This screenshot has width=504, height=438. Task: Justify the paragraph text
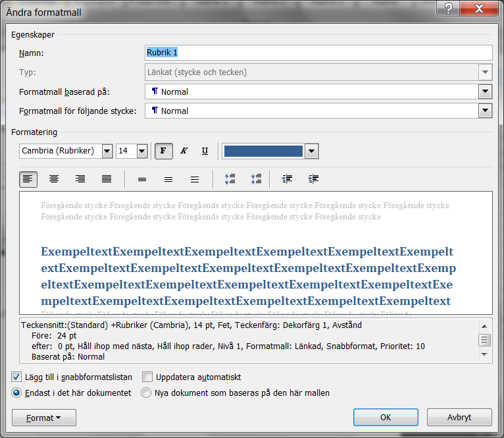(107, 179)
